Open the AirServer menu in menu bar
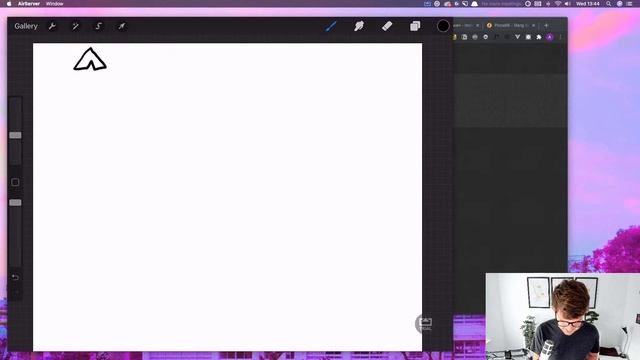 [x=29, y=4]
